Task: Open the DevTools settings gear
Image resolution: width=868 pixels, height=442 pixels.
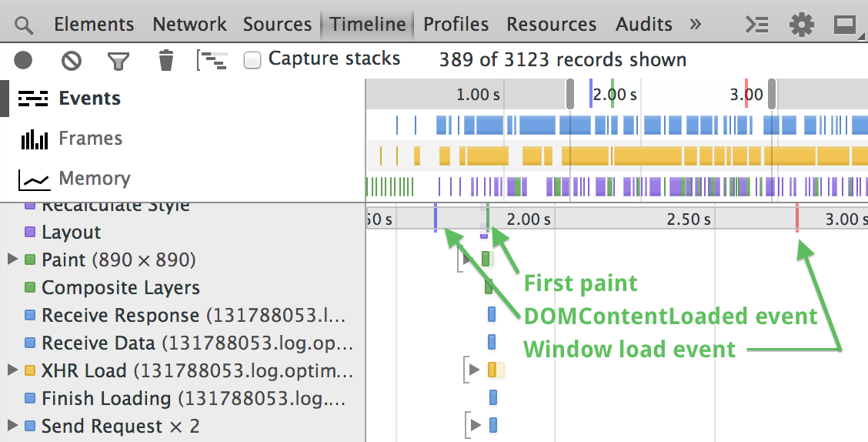Action: point(802,25)
